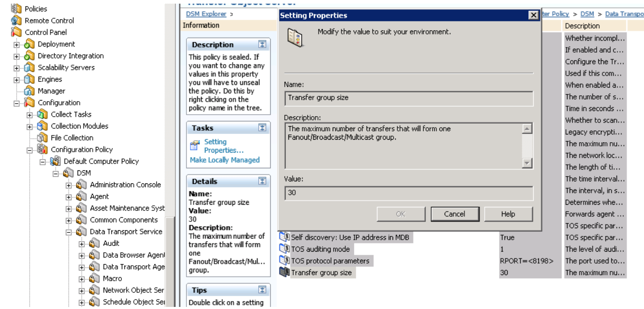
Task: Click the Macro policy folder icon
Action: pyautogui.click(x=95, y=279)
